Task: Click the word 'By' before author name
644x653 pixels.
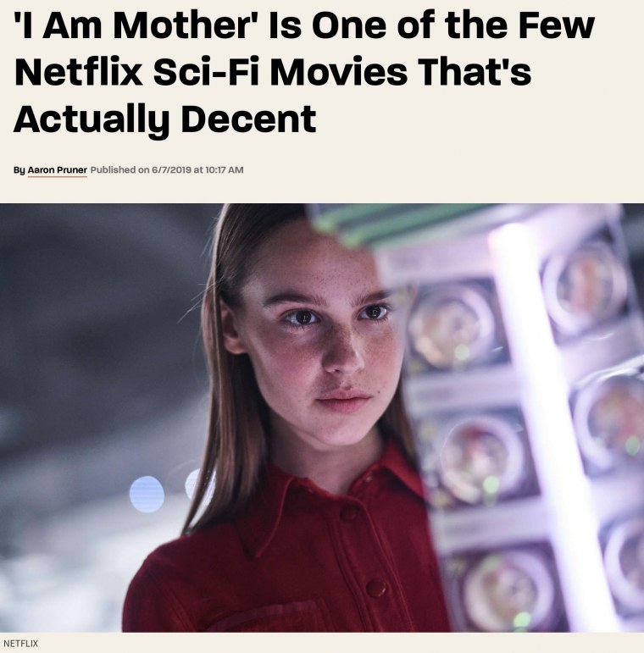Action: pyautogui.click(x=19, y=170)
